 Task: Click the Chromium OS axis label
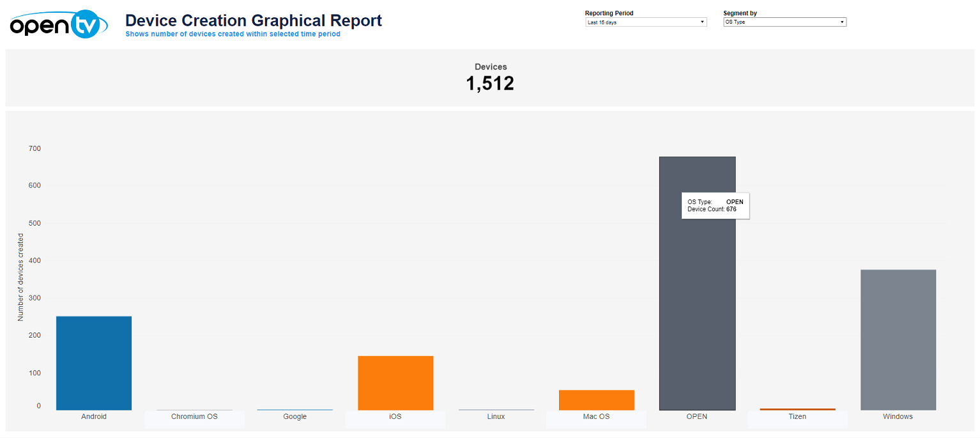(194, 417)
